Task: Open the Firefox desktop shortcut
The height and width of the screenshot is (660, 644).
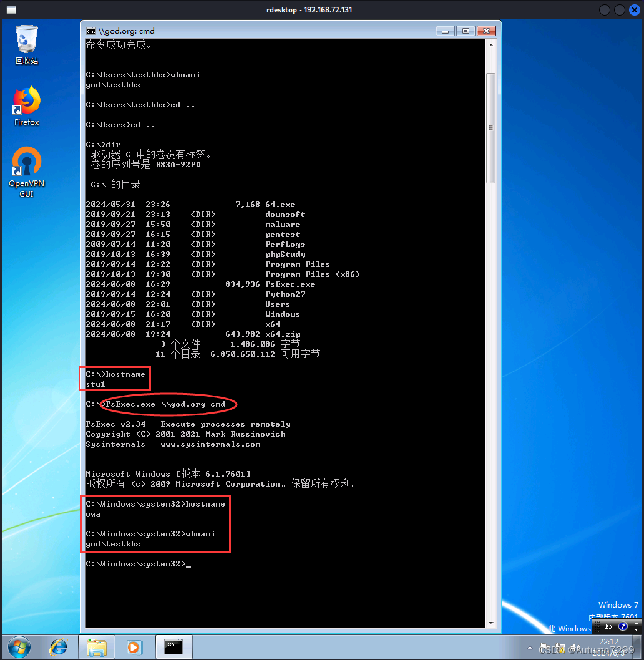Action: coord(27,107)
